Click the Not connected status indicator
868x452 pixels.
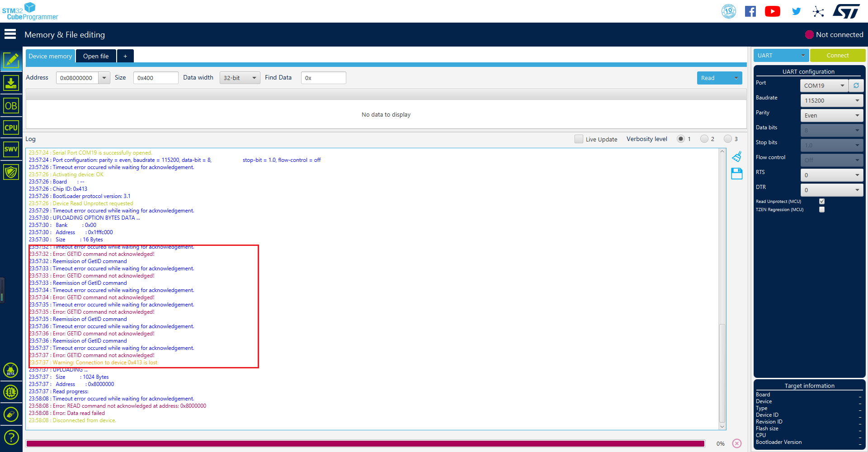click(834, 34)
